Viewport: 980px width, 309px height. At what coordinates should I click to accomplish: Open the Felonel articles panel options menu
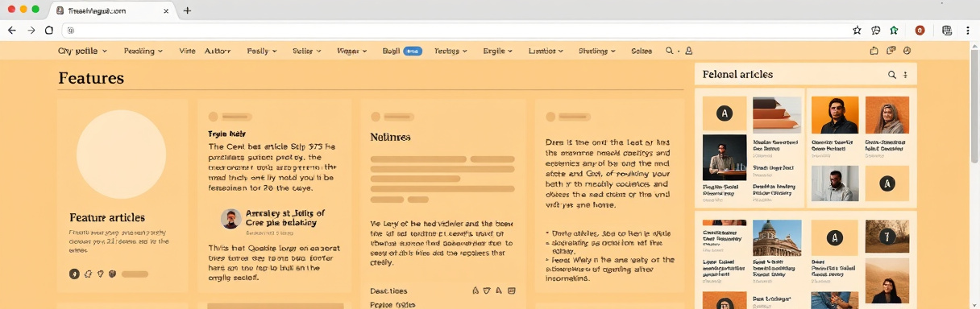click(905, 75)
